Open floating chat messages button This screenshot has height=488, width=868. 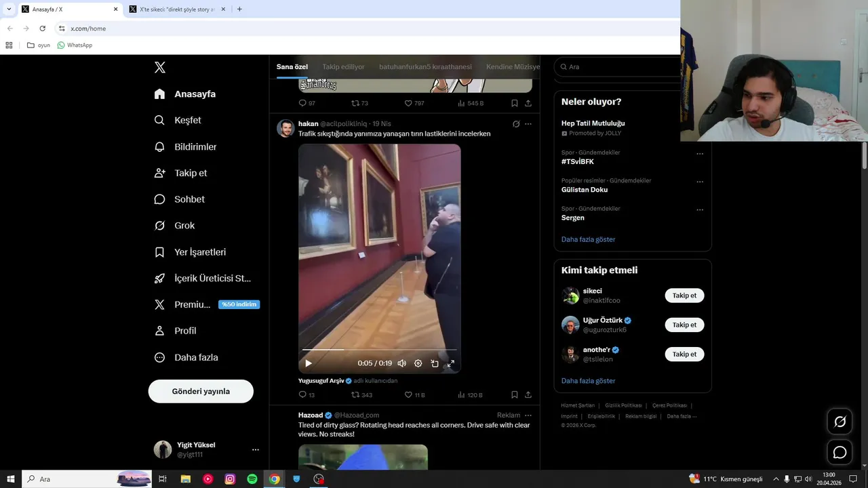840,452
